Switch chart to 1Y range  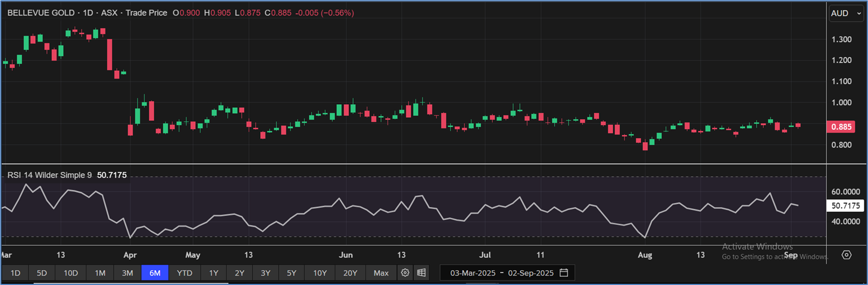213,273
